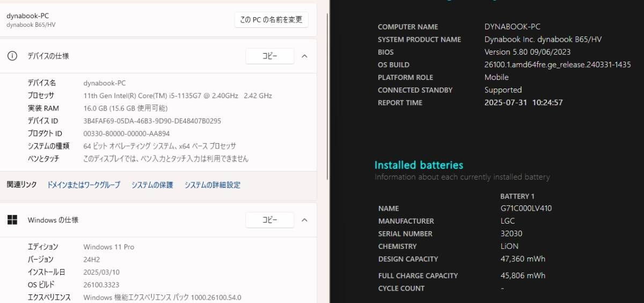This screenshot has width=644, height=303.
Task: Rename PC with このPCの名前を変更 button
Action: (x=272, y=20)
